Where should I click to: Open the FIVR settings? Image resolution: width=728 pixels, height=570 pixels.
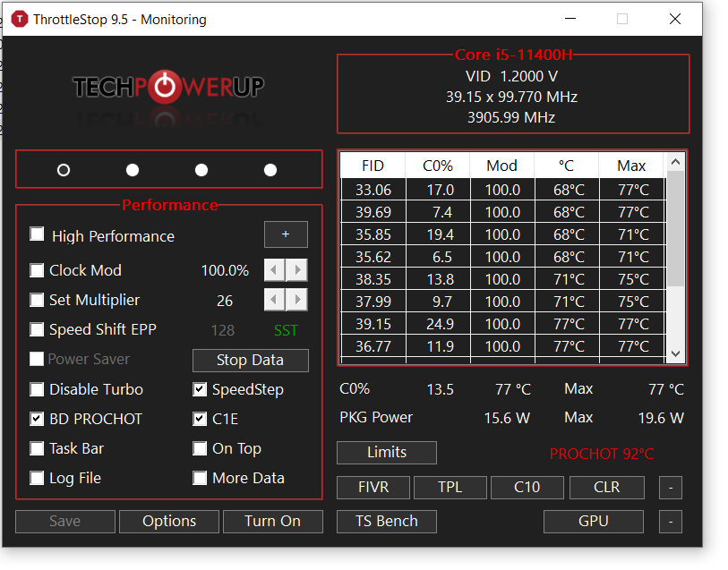click(x=373, y=488)
